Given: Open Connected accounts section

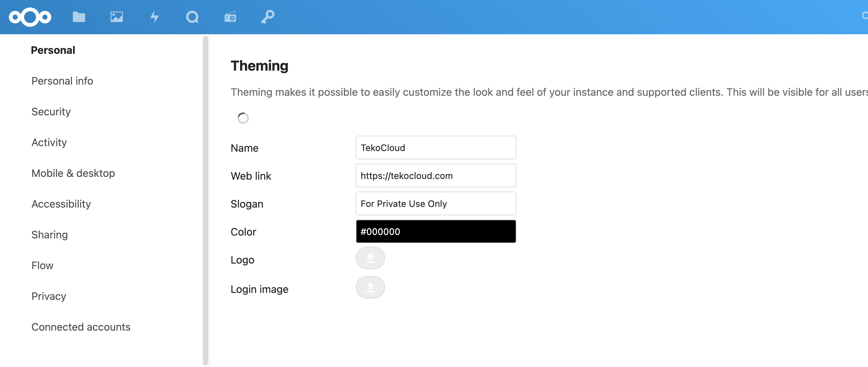Looking at the screenshot, I should (x=81, y=327).
